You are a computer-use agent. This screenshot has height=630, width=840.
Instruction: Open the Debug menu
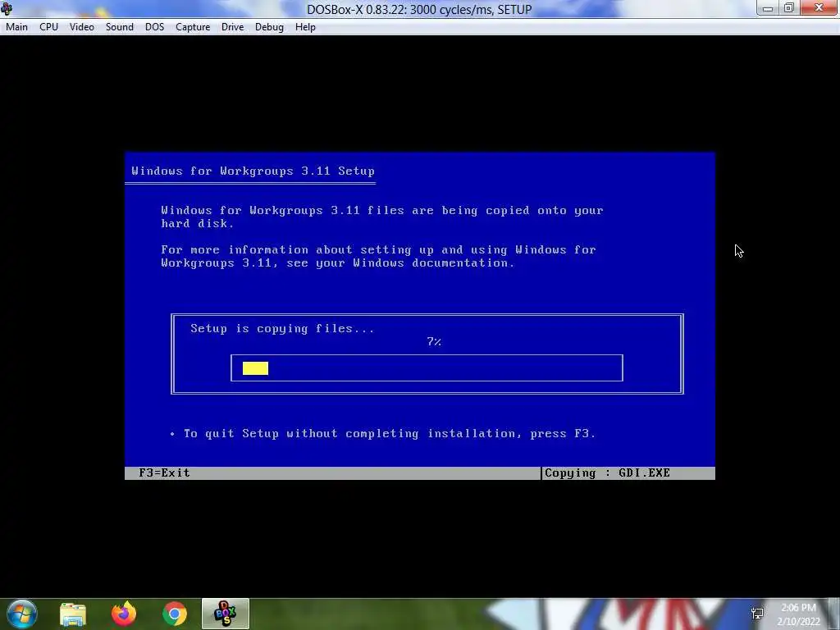click(x=269, y=27)
